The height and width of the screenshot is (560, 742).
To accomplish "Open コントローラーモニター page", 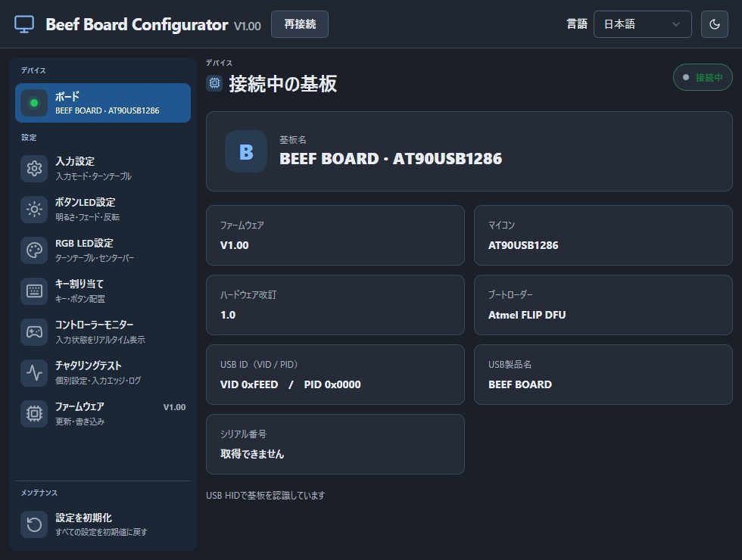I will coord(103,332).
